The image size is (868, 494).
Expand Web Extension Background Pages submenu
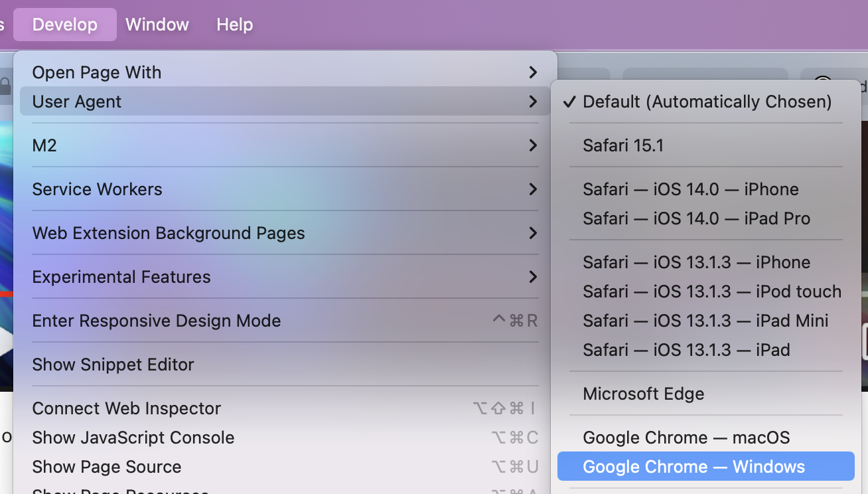point(285,233)
